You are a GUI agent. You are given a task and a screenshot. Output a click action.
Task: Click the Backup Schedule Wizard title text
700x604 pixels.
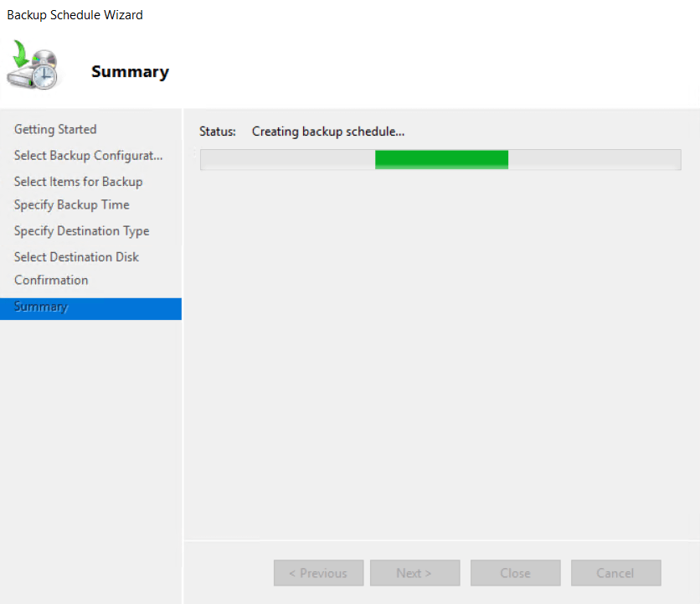[75, 15]
